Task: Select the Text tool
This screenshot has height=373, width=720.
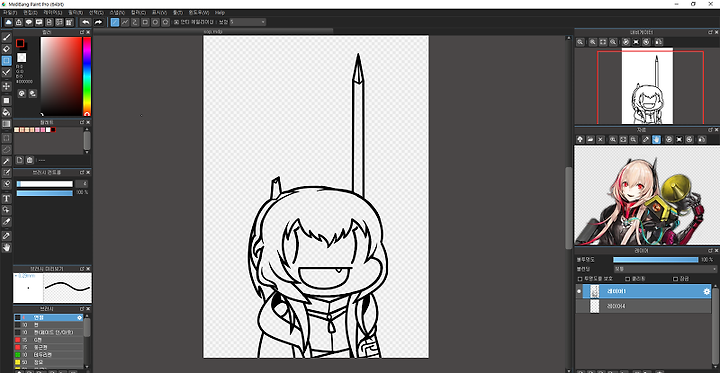Action: coord(6,198)
